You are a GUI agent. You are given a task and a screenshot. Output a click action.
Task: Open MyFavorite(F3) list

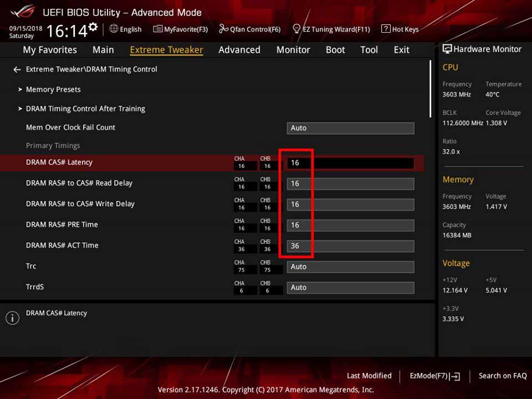point(181,29)
